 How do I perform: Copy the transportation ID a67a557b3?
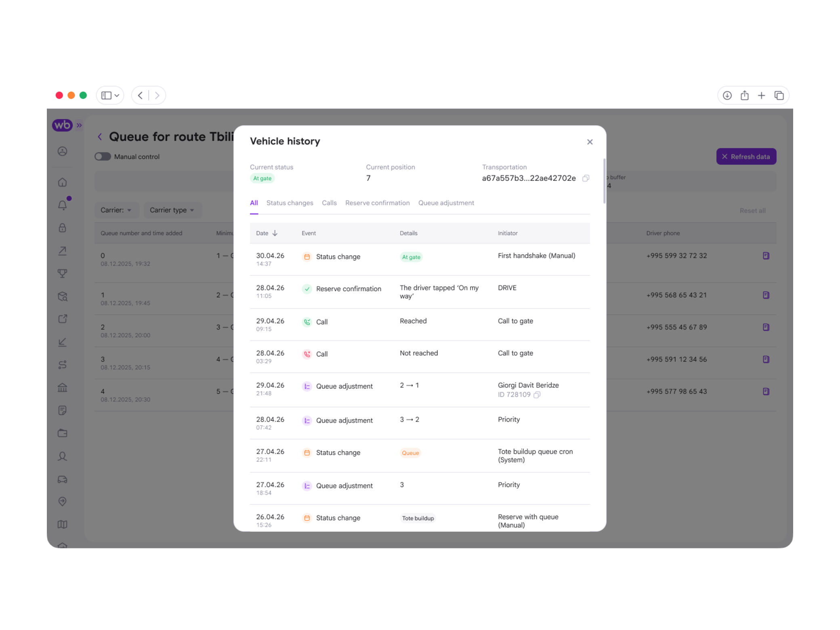tap(586, 178)
